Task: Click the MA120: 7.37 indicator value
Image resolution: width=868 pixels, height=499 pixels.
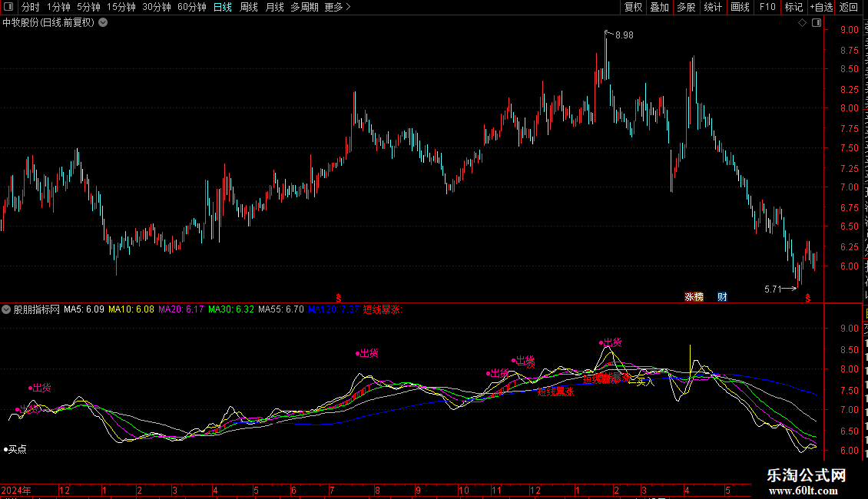Action: 333,309
